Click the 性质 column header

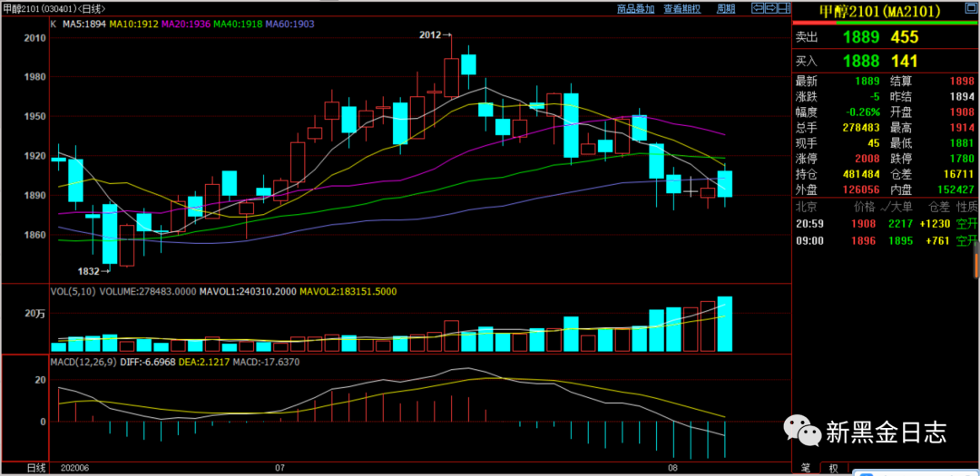pyautogui.click(x=966, y=206)
